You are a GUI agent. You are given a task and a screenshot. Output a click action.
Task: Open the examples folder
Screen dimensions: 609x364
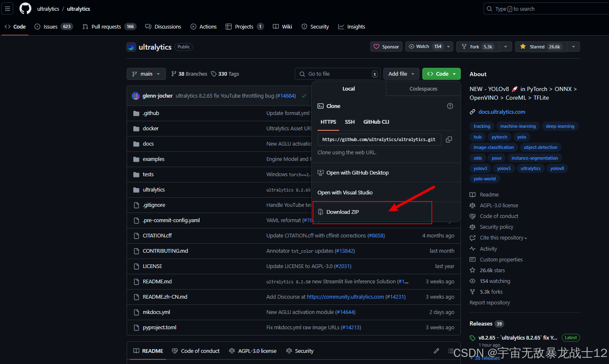coord(154,159)
